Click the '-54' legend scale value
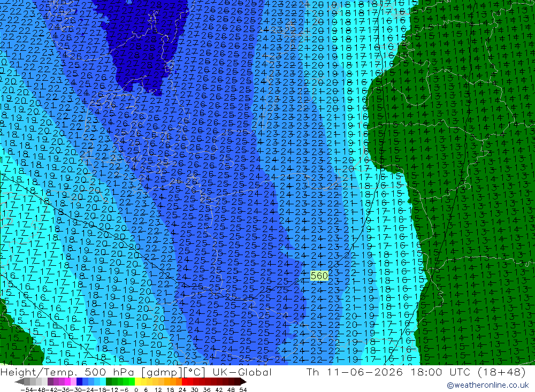The width and height of the screenshot is (535, 392). click(x=27, y=390)
